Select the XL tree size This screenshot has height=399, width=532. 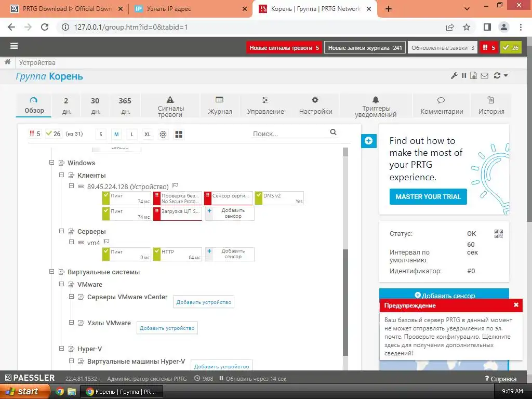(x=148, y=135)
